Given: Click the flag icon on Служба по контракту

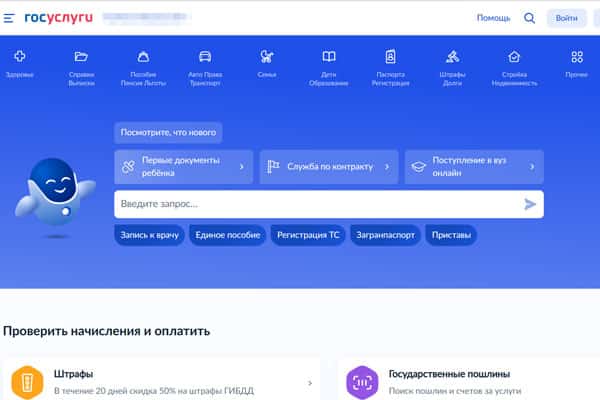Looking at the screenshot, I should 273,167.
